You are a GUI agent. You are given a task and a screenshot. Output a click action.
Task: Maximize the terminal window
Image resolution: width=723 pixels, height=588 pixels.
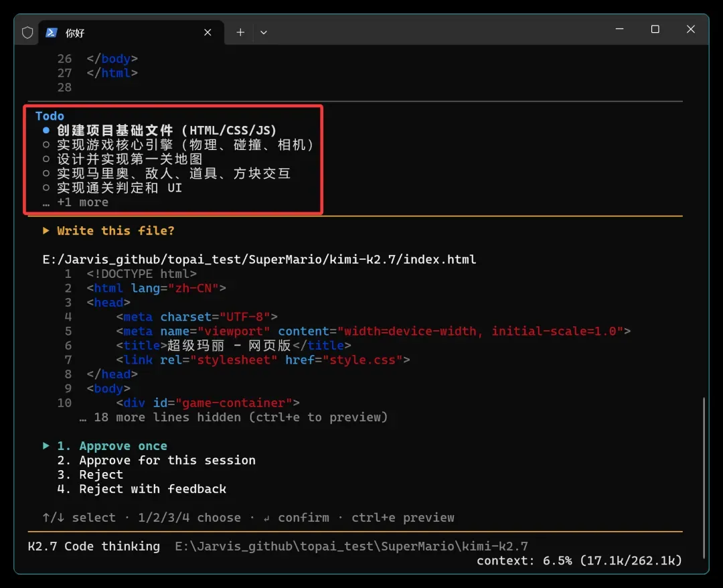(655, 29)
